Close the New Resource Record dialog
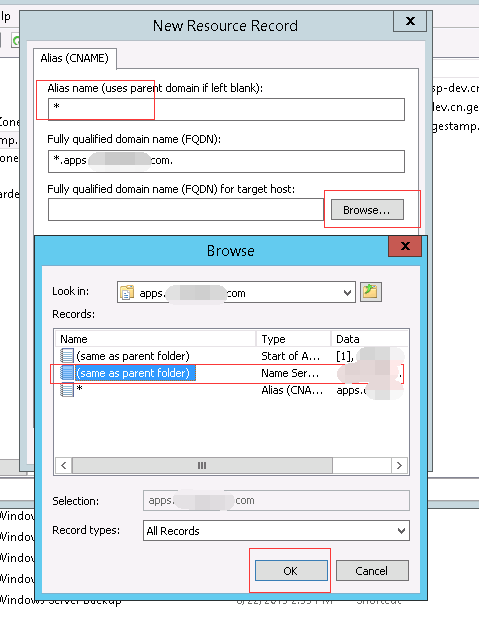The width and height of the screenshot is (479, 642). click(x=410, y=21)
